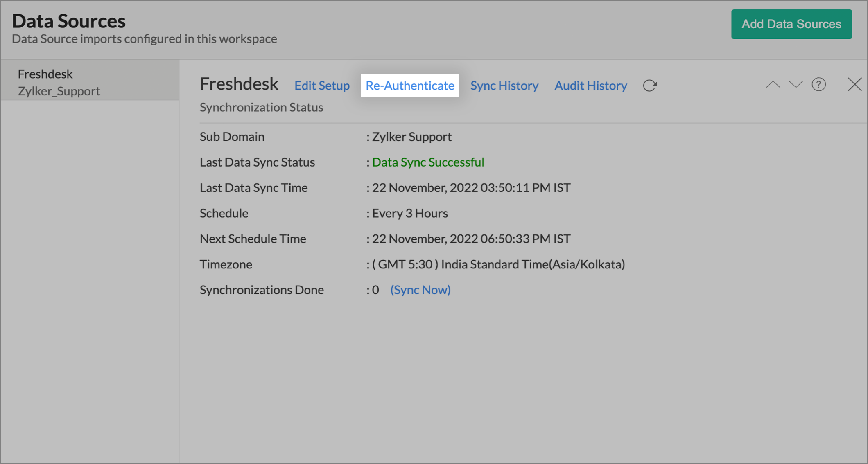Screen dimensions: 868x464
Task: Click the Every 3 Hours schedule value
Action: point(410,213)
